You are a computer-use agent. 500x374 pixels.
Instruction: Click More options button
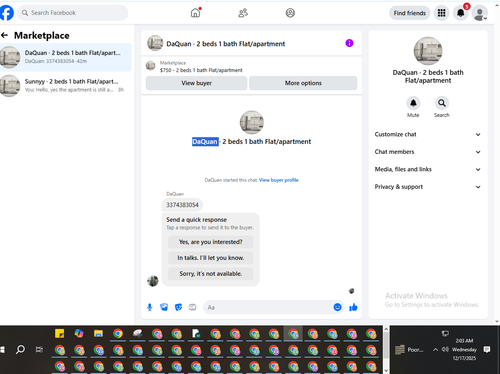303,83
